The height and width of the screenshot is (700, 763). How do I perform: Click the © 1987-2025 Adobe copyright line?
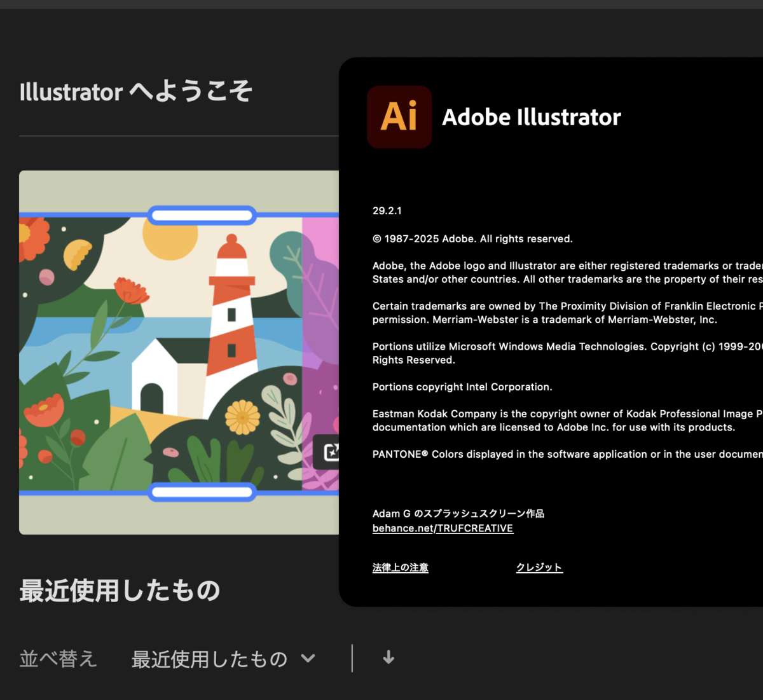click(472, 239)
